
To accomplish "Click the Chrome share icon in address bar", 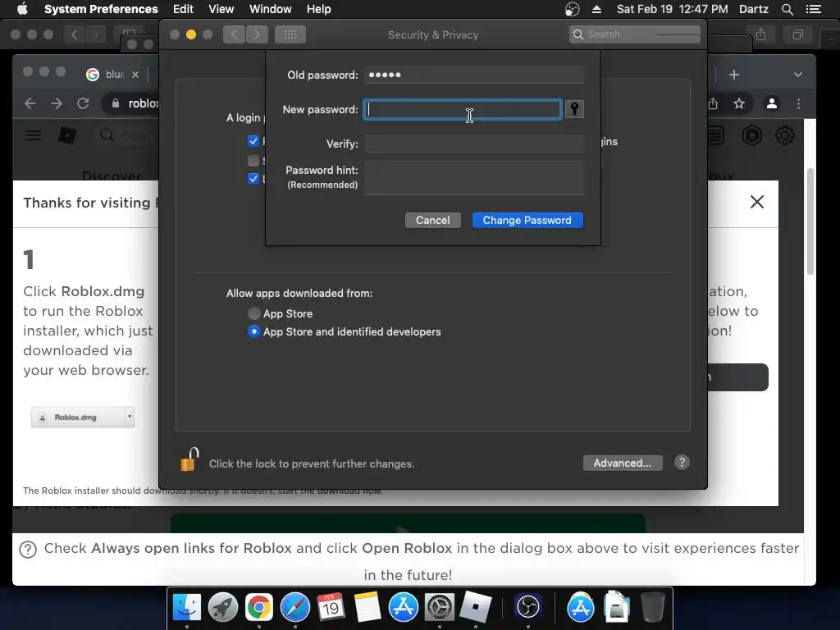I will click(x=713, y=103).
